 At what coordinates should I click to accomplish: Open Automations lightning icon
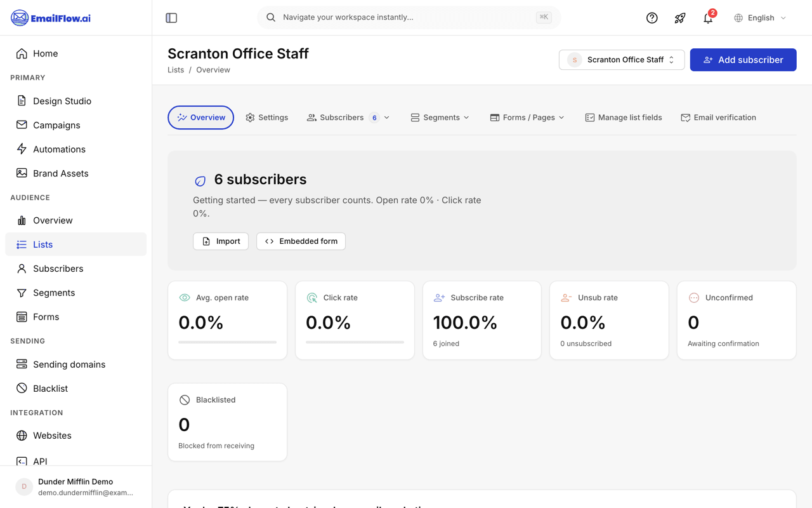coord(22,149)
